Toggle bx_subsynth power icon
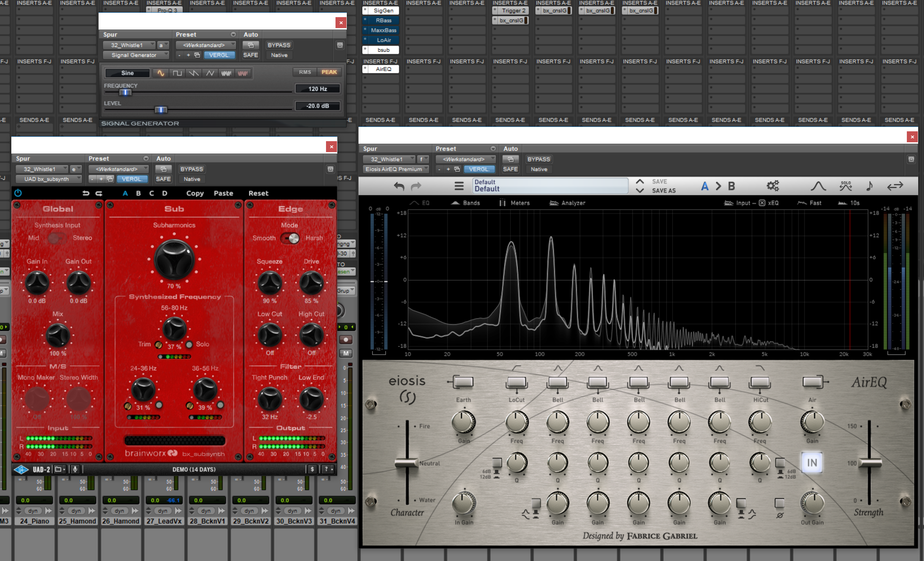Screen dimensions: 924x561 click(18, 193)
